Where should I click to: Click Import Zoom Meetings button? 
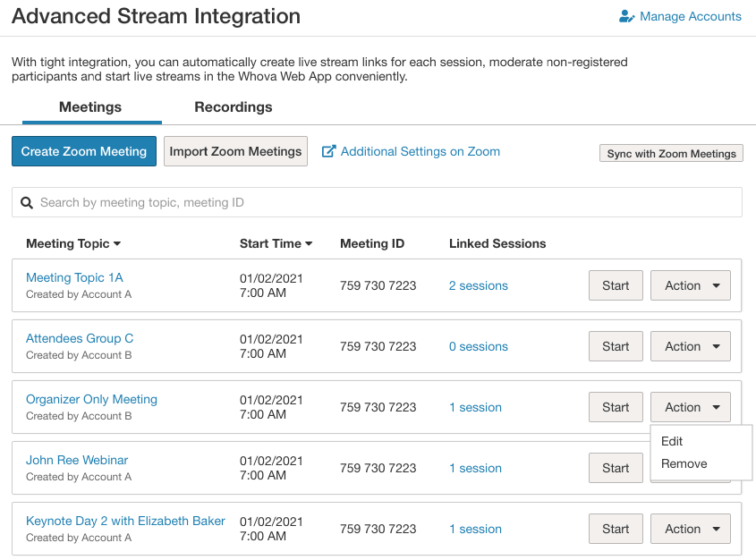click(x=235, y=151)
